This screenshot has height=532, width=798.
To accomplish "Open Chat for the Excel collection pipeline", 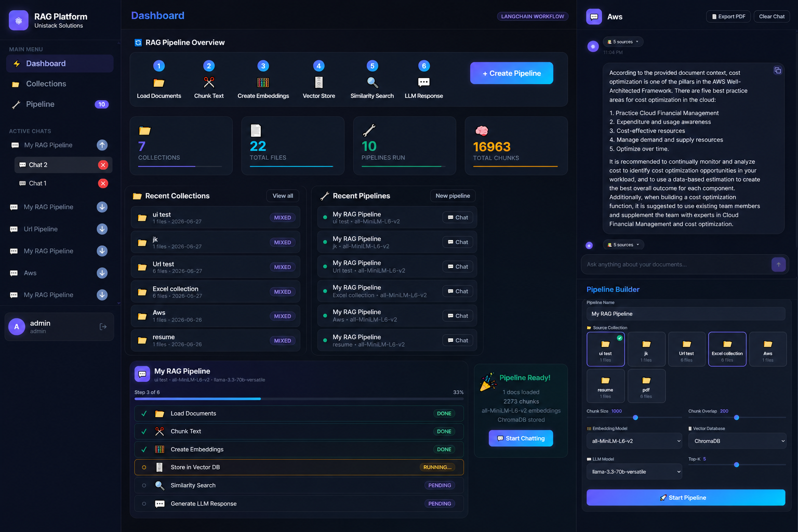I will (458, 291).
